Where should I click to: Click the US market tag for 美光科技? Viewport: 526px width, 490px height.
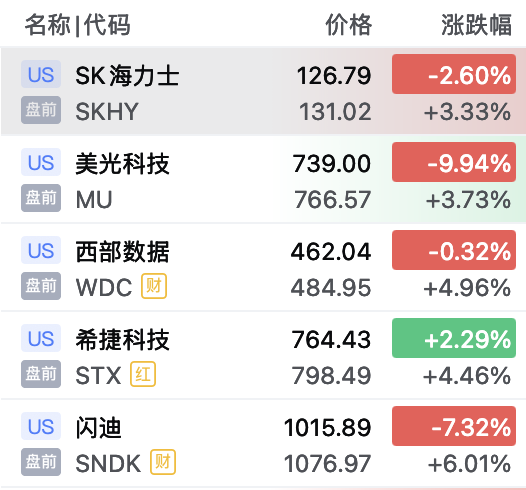pos(41,162)
